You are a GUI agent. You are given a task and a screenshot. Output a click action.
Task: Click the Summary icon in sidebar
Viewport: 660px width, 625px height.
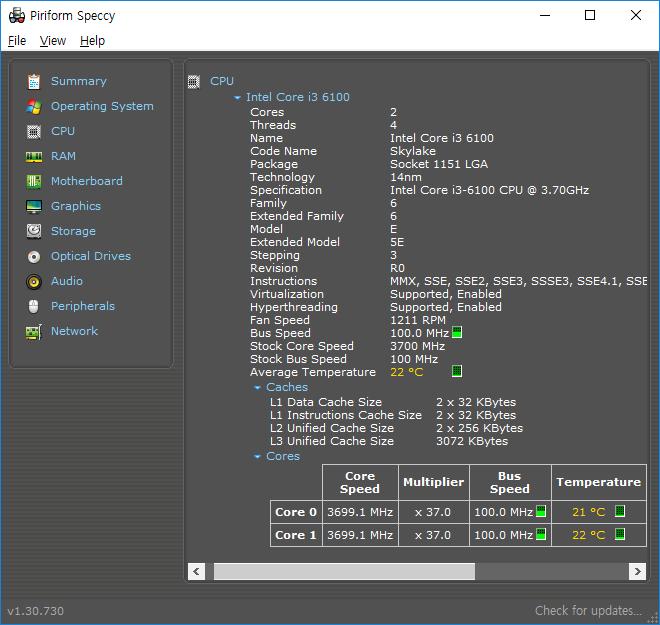click(34, 81)
